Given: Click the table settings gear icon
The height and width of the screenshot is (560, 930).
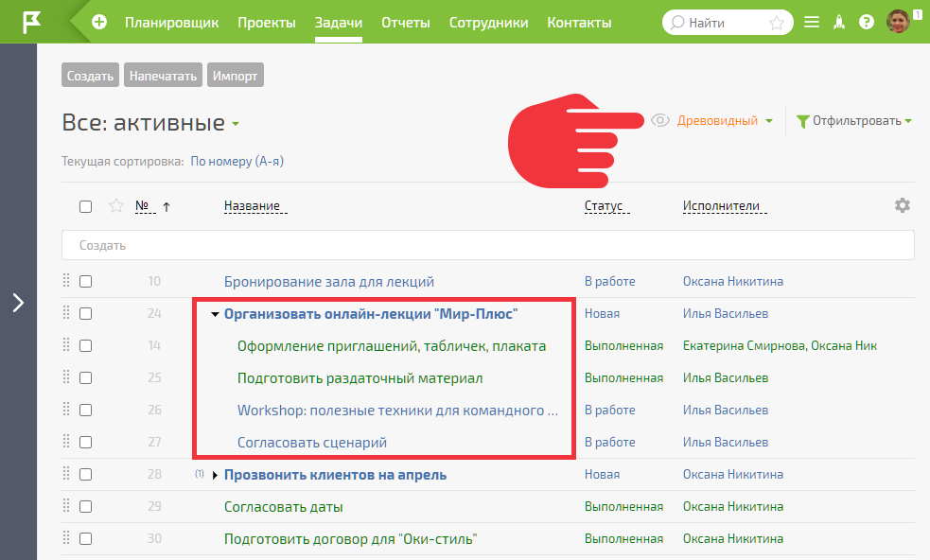Looking at the screenshot, I should point(903,205).
